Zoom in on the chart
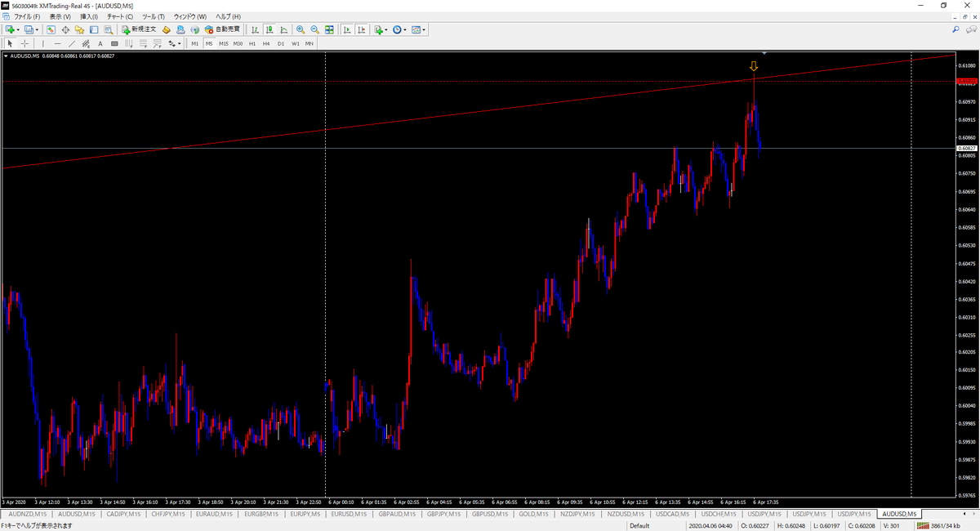980x531 pixels. pyautogui.click(x=301, y=29)
